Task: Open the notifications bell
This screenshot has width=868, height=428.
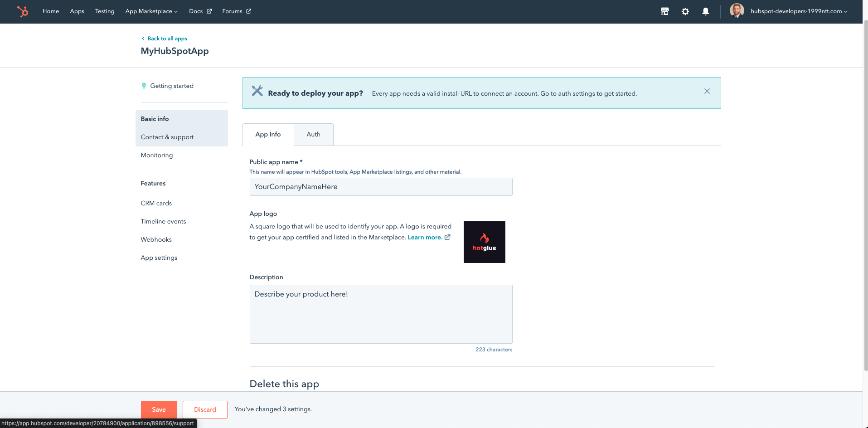Action: pos(706,11)
